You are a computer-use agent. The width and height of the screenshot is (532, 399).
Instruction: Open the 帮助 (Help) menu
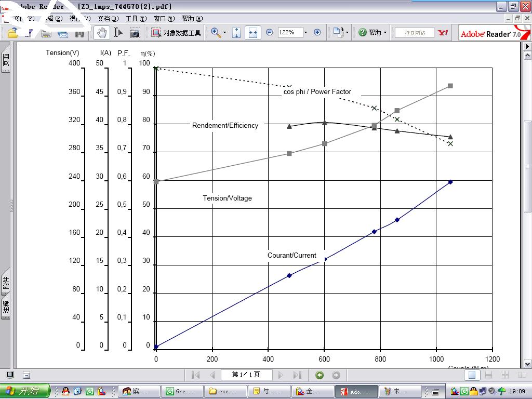(x=192, y=19)
